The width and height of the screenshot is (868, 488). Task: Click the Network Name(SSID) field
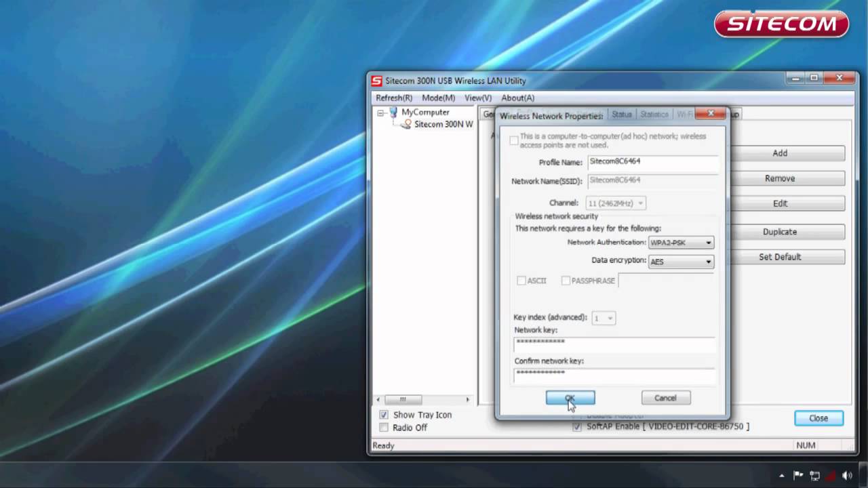pos(652,181)
